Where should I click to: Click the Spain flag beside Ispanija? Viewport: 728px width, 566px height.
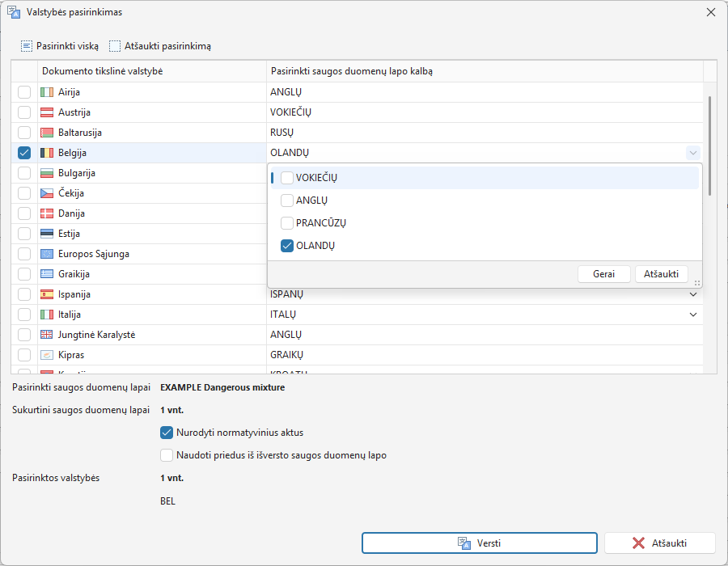pos(47,294)
